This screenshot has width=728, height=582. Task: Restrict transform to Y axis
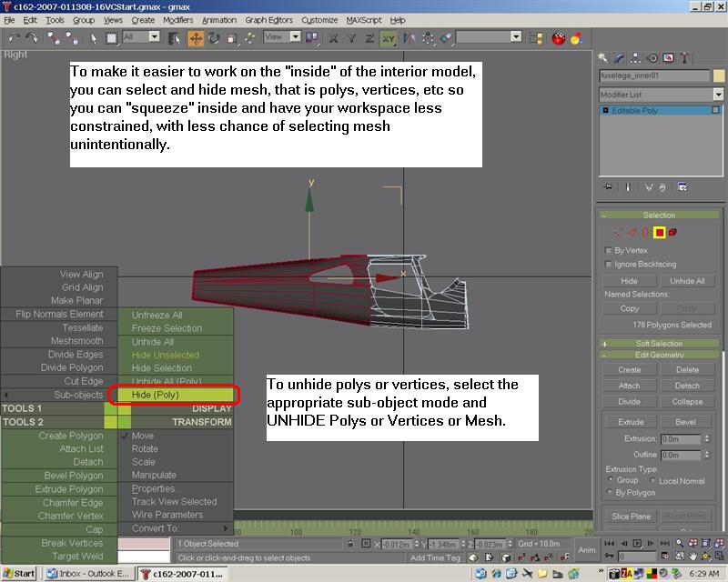[351, 38]
